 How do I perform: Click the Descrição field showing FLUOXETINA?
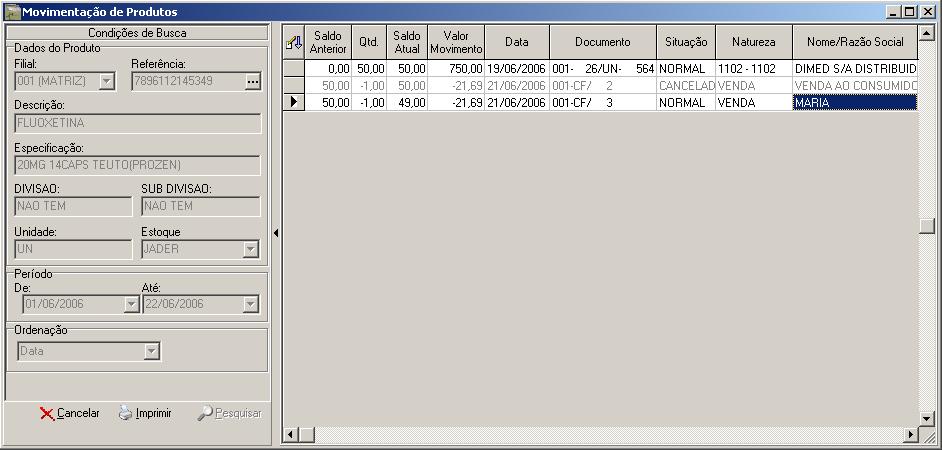click(138, 124)
